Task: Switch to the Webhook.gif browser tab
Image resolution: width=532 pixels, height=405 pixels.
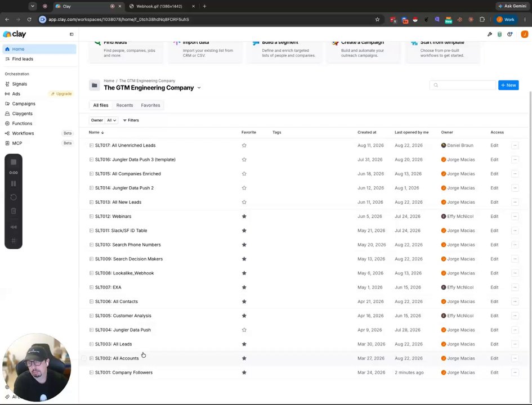Action: 159,6
